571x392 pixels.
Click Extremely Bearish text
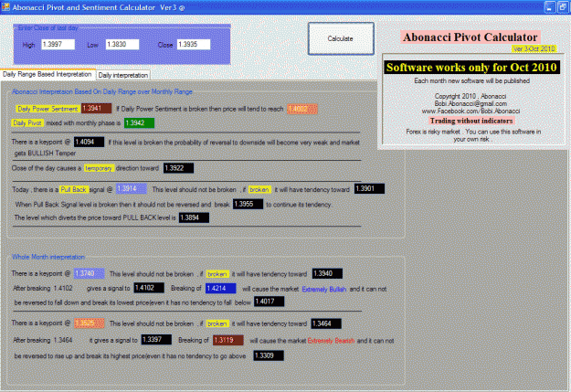pos(331,341)
